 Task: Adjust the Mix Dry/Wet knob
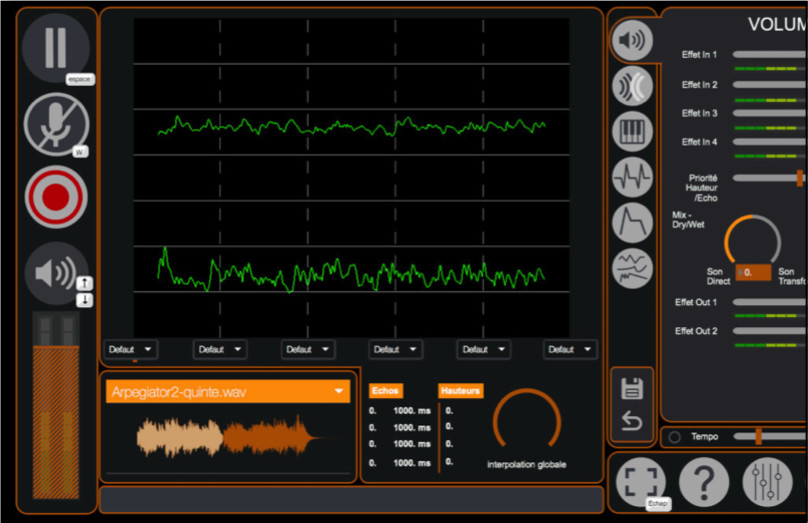[x=752, y=240]
